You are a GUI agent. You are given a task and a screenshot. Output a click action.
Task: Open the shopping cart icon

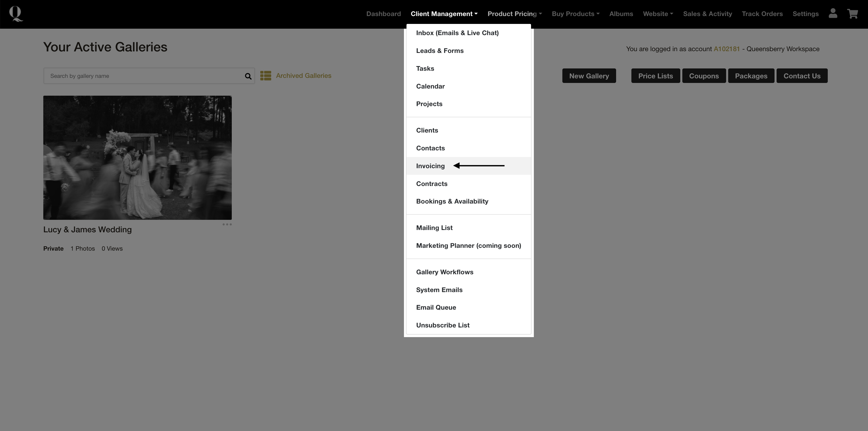(852, 14)
